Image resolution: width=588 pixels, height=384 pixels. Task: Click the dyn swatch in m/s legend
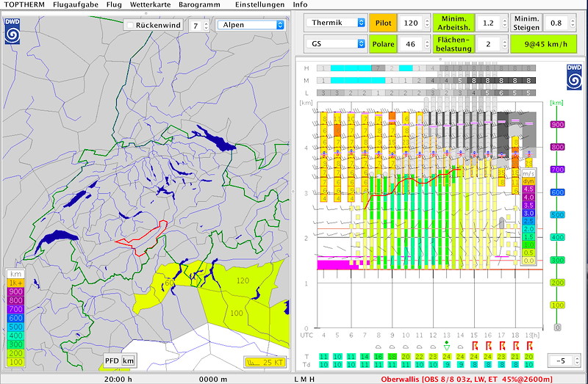coord(528,181)
